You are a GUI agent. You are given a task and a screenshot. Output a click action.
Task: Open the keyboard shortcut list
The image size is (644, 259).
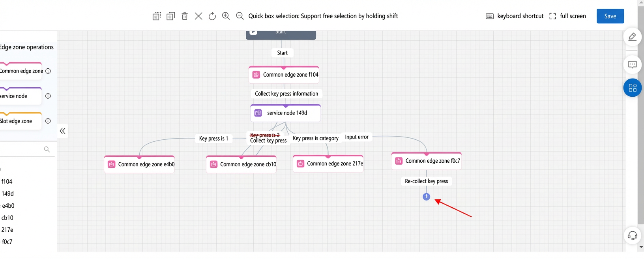click(x=515, y=16)
